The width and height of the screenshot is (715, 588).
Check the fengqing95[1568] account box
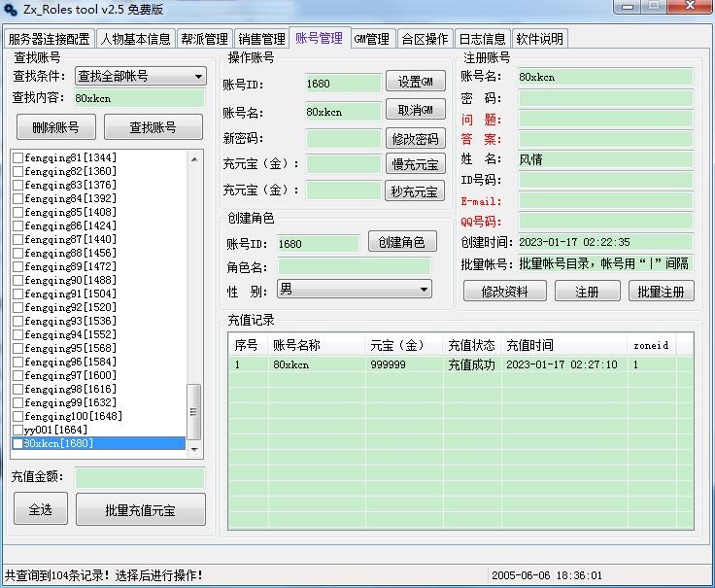[x=18, y=348]
